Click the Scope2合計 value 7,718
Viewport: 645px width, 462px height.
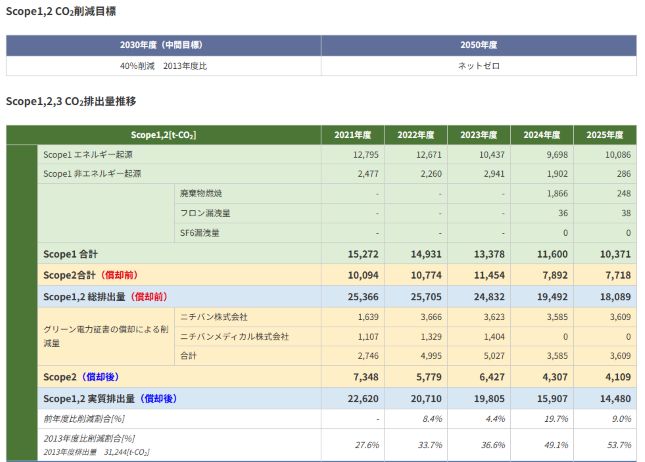tap(618, 275)
